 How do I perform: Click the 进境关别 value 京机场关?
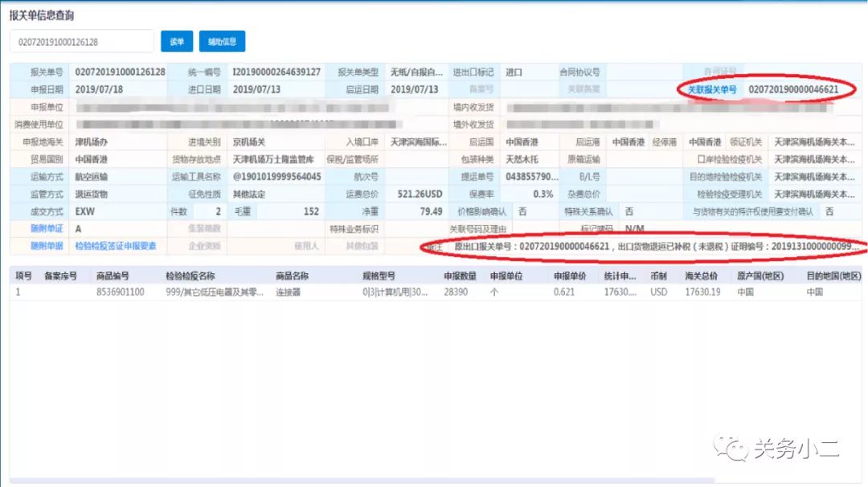pyautogui.click(x=248, y=142)
